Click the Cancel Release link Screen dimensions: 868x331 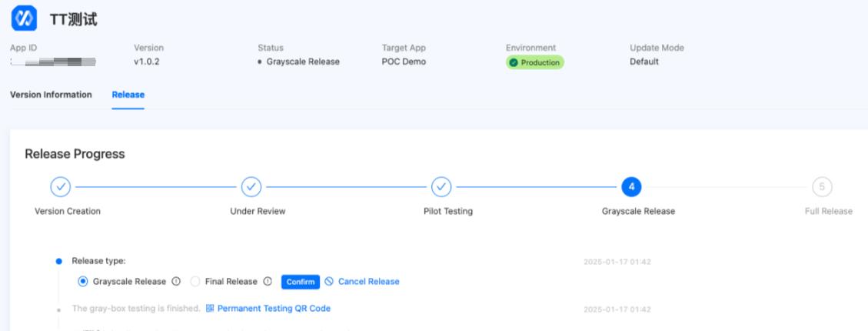368,282
